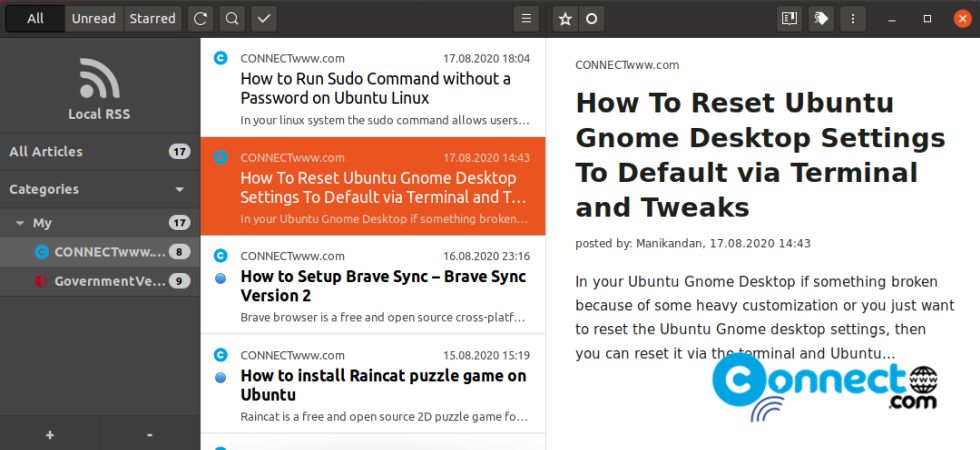Screen dimensions: 980x450
Task: Open the three-dot article options menu
Action: 853,19
